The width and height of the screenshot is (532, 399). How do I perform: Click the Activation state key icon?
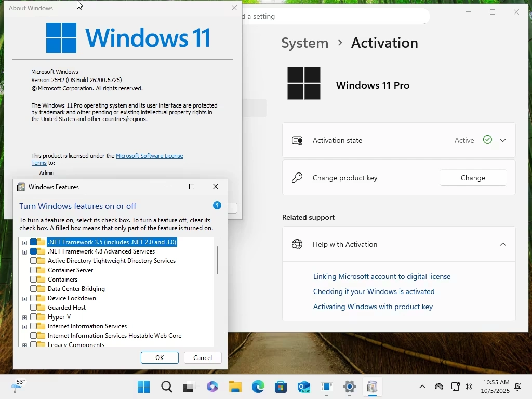(x=297, y=140)
